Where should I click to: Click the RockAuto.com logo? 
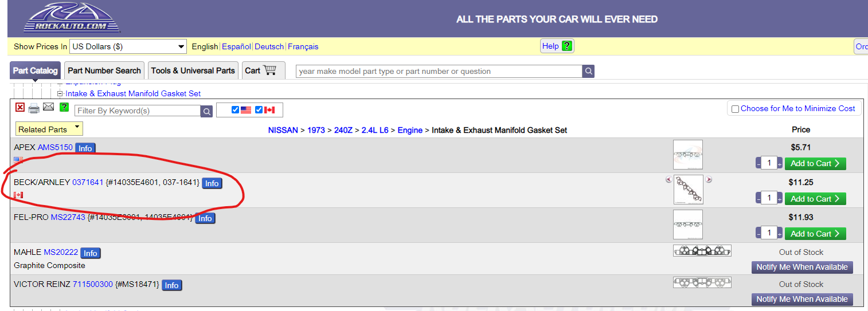(72, 17)
